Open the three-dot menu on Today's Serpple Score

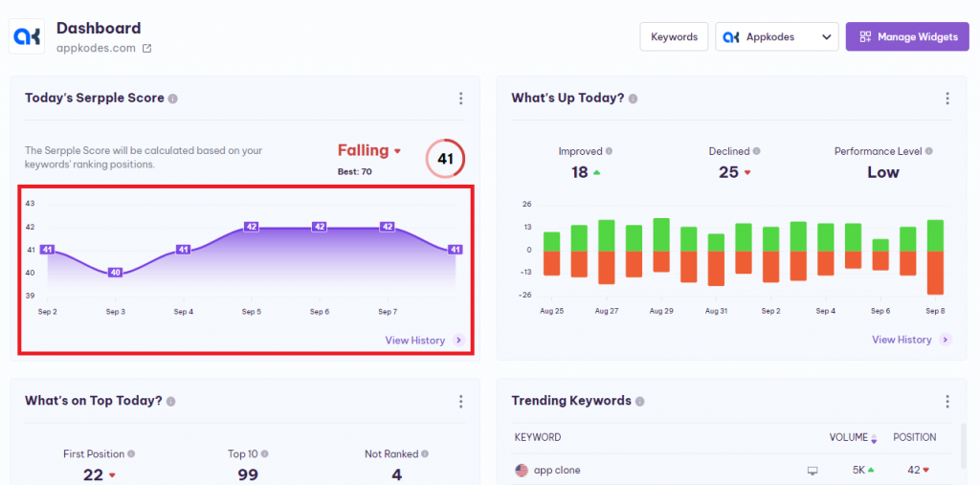pyautogui.click(x=460, y=99)
